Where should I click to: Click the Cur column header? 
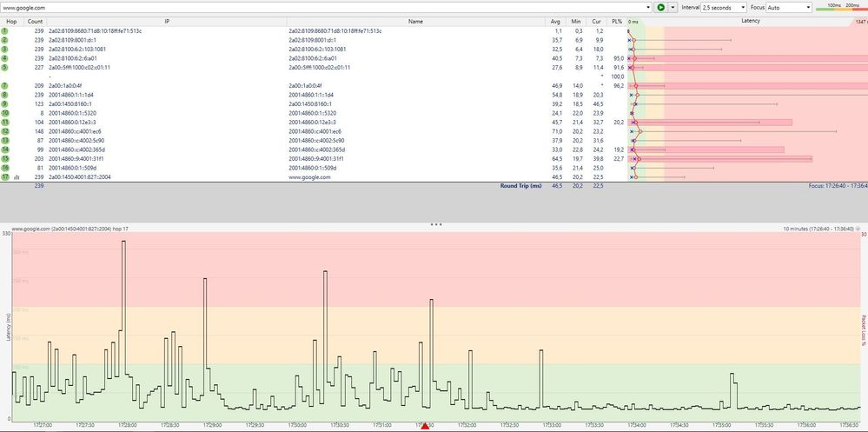[x=596, y=21]
